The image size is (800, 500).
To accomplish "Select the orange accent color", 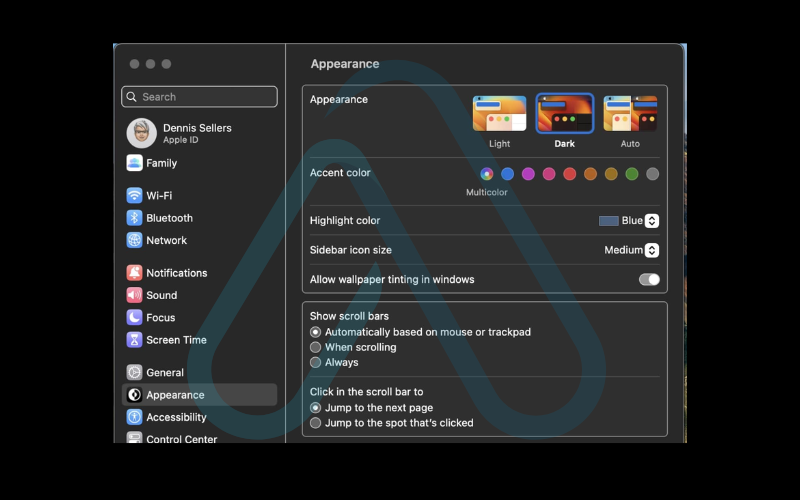I will [590, 174].
